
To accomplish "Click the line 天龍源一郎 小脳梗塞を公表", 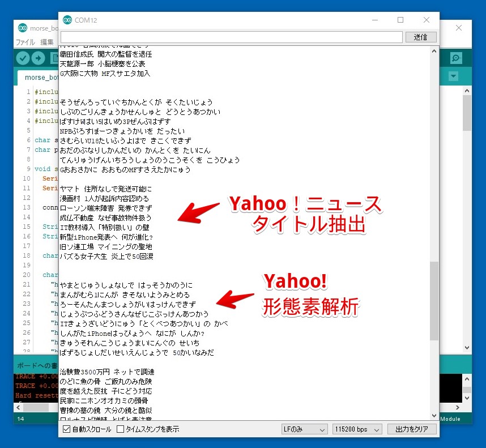I will [103, 64].
